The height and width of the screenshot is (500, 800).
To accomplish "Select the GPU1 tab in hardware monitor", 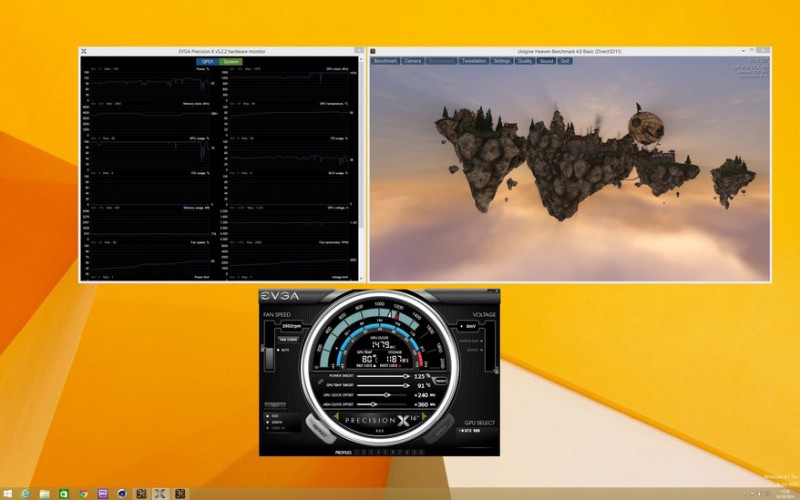I will coord(208,62).
